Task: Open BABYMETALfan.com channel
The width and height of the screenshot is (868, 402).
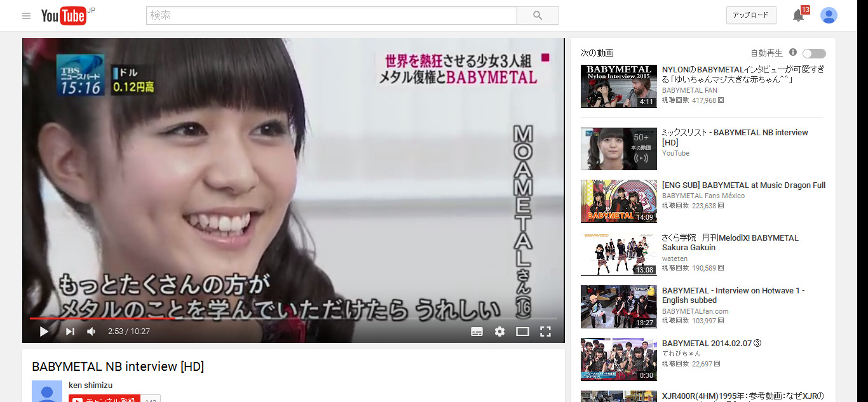Action: click(x=695, y=311)
